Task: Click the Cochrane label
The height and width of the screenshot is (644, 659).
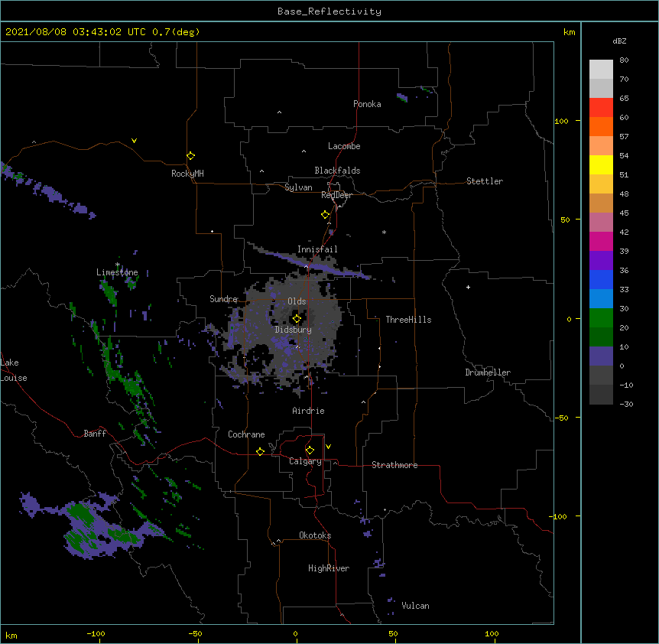Action: pos(246,434)
